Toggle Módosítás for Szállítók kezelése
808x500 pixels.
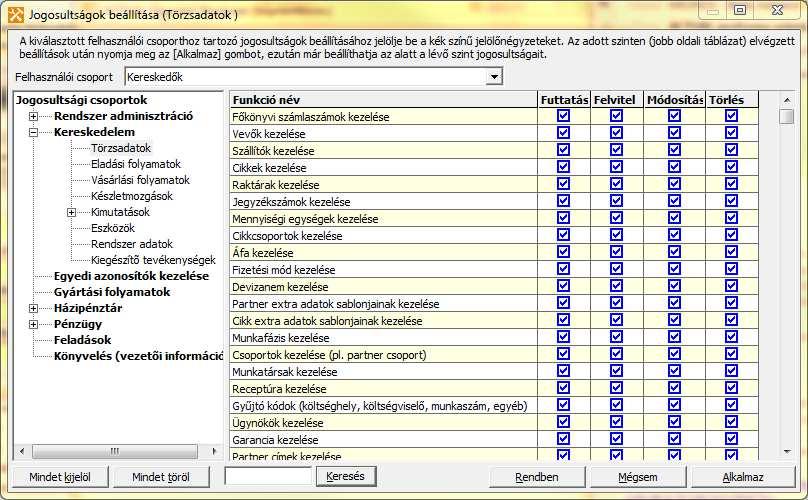point(675,150)
